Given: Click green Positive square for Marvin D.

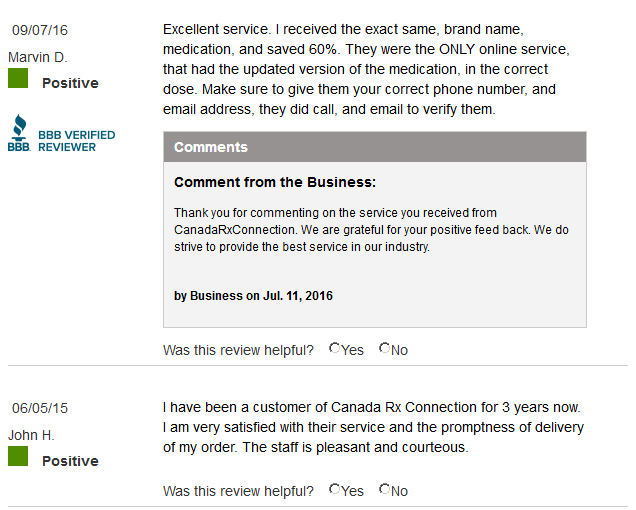Looking at the screenshot, I should [18, 78].
